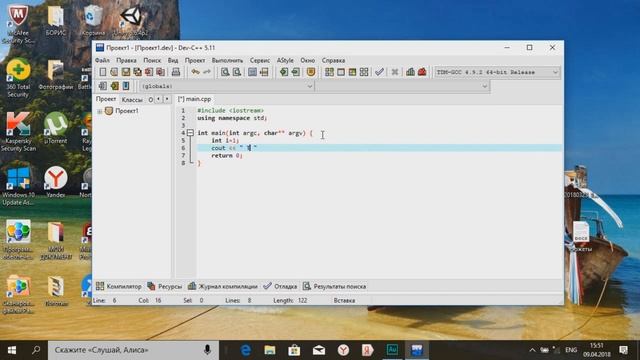The image size is (640, 360).
Task: Open the Выполнить menu
Action: [x=227, y=60]
